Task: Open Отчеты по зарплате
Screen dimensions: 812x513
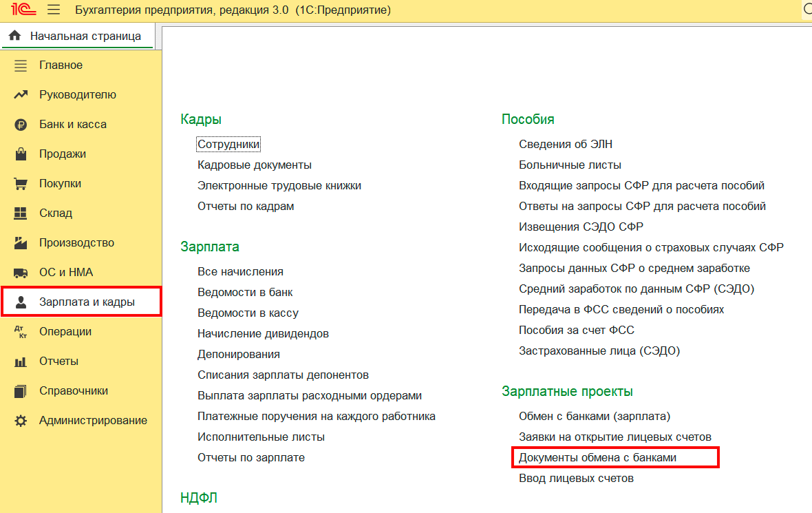Action: [x=250, y=458]
